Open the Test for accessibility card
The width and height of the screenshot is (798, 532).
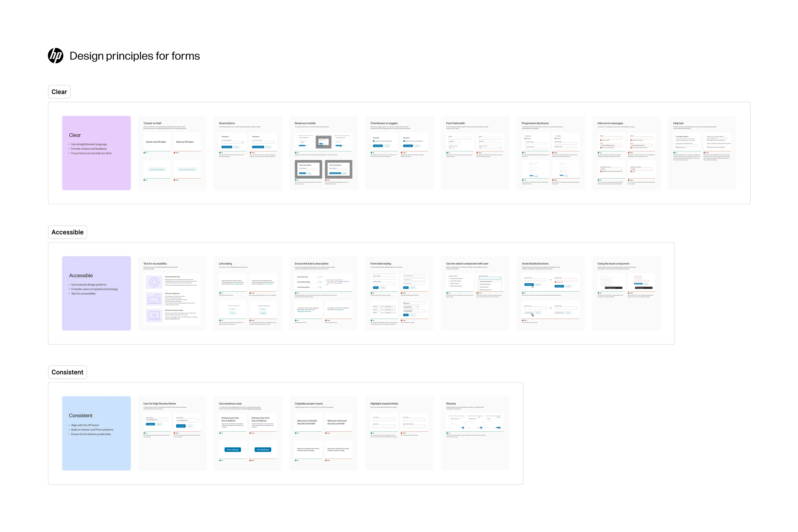point(172,293)
